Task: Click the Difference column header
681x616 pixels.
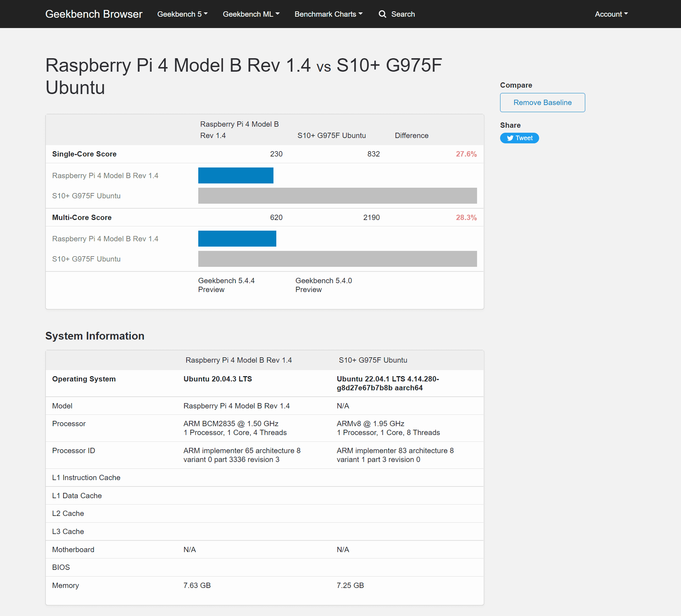Action: pyautogui.click(x=411, y=136)
